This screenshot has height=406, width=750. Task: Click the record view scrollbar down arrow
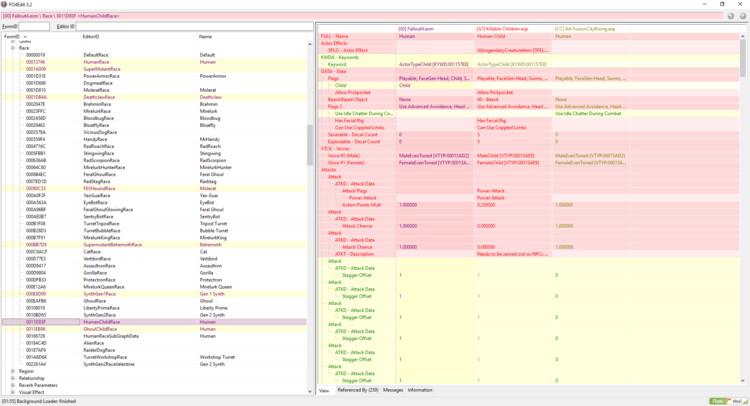743,381
